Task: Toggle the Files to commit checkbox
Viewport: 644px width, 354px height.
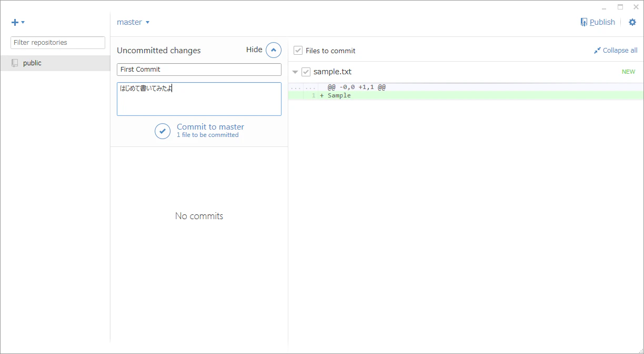Action: pyautogui.click(x=298, y=51)
